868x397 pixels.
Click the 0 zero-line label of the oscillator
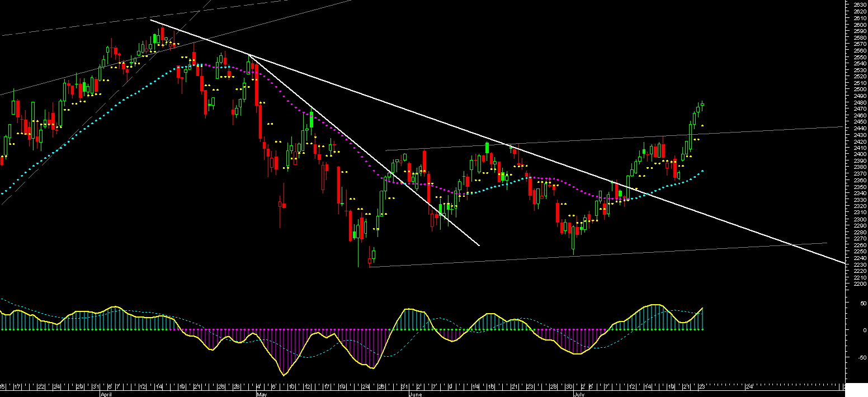pyautogui.click(x=864, y=330)
